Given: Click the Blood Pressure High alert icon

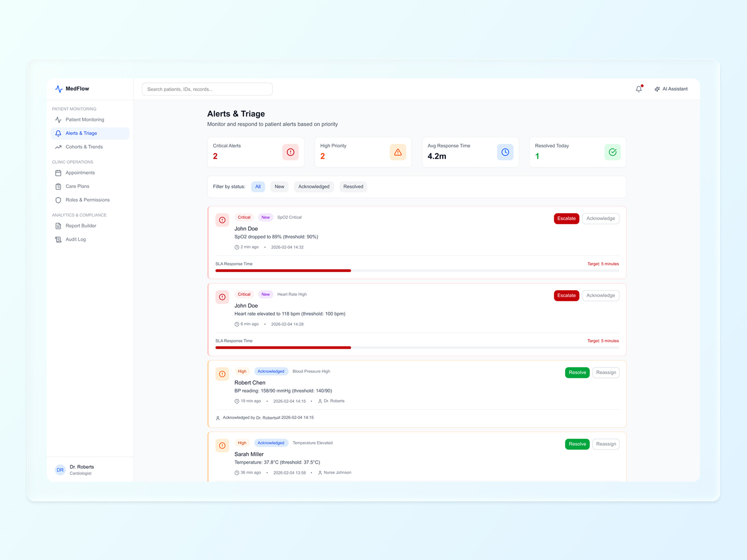Looking at the screenshot, I should (x=222, y=374).
